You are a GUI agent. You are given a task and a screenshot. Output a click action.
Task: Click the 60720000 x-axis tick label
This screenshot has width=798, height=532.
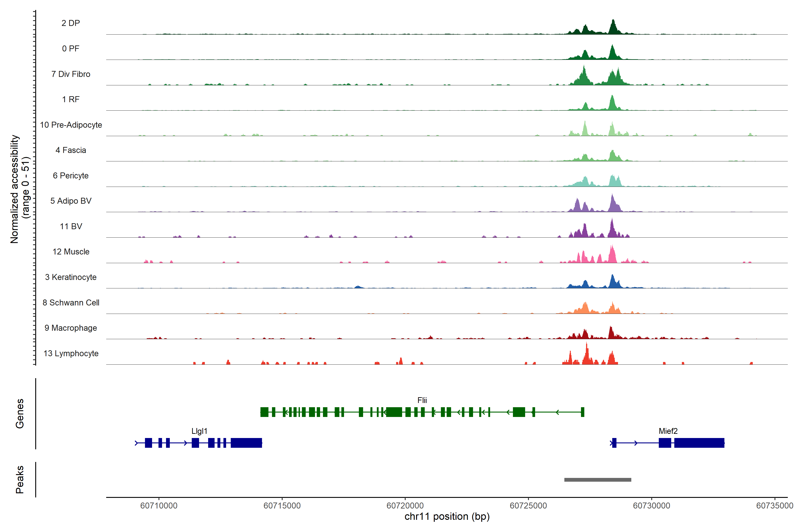[x=405, y=506]
